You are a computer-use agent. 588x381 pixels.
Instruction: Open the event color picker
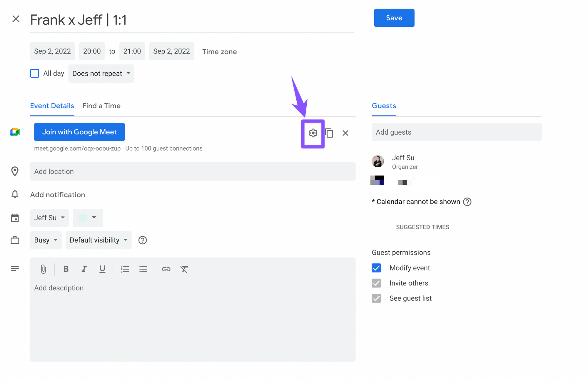(x=88, y=218)
